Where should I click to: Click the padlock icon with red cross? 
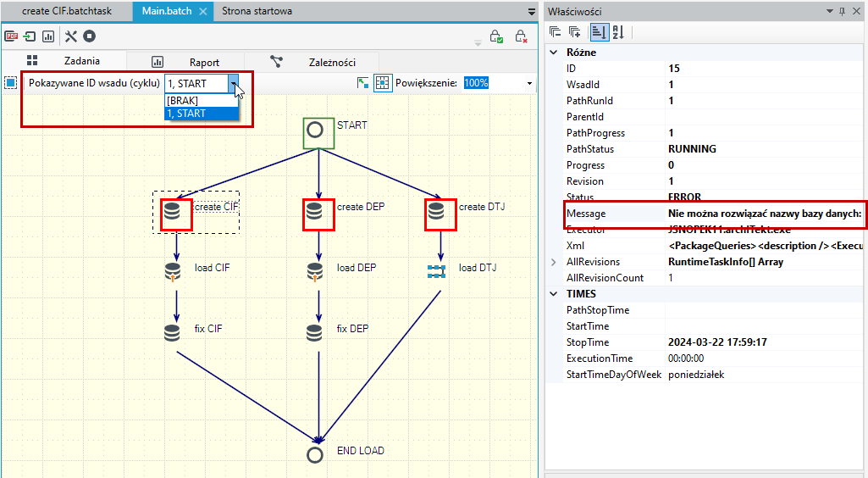coord(520,36)
